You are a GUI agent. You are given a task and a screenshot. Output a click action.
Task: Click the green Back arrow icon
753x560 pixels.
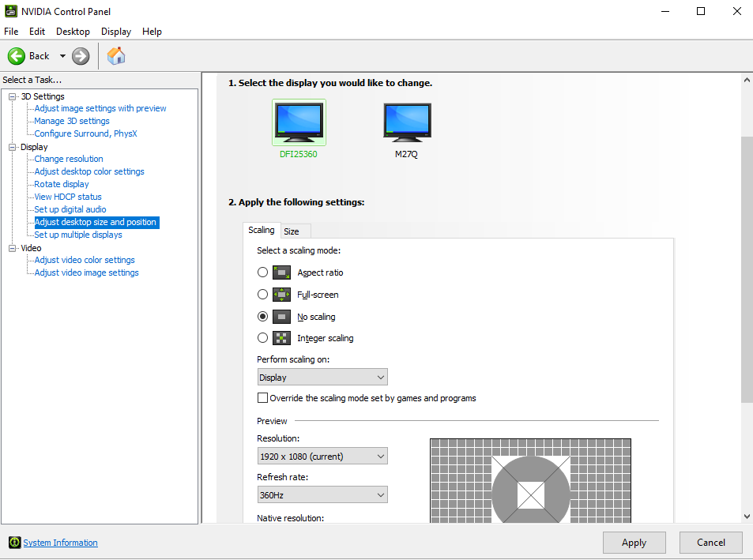click(17, 56)
